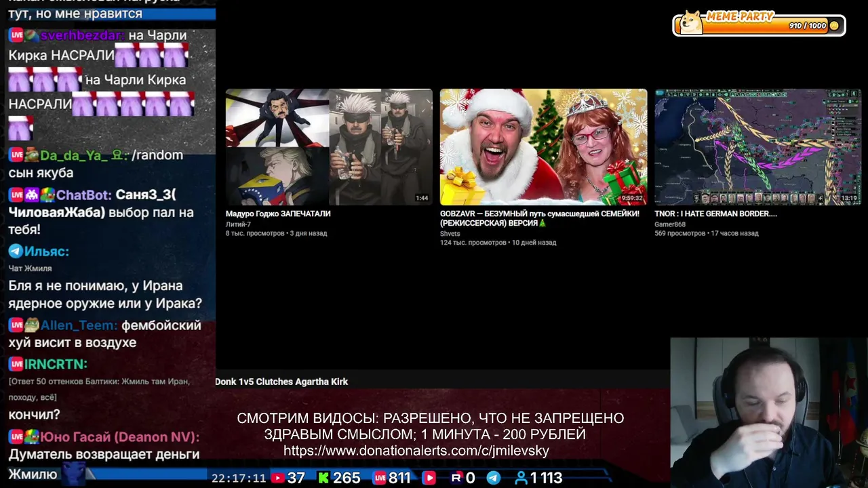Viewport: 868px width, 488px height.
Task: Click the LIVE viewer count 811
Action: pos(399,478)
